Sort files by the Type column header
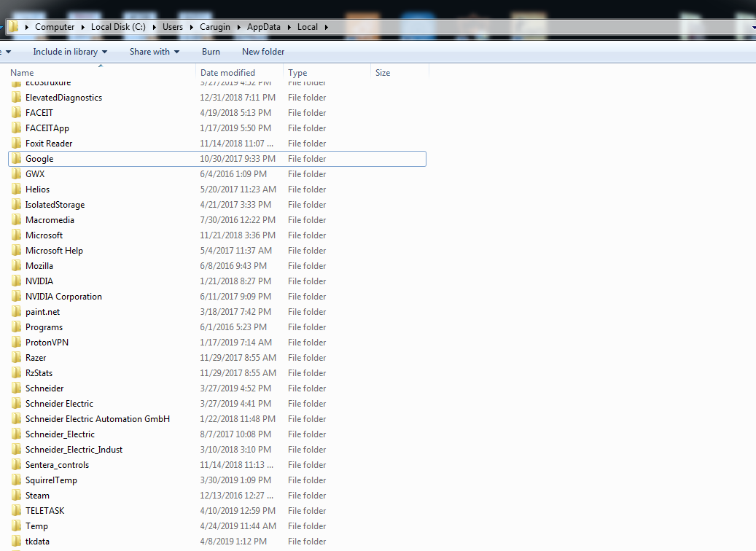756x551 pixels. click(x=297, y=73)
